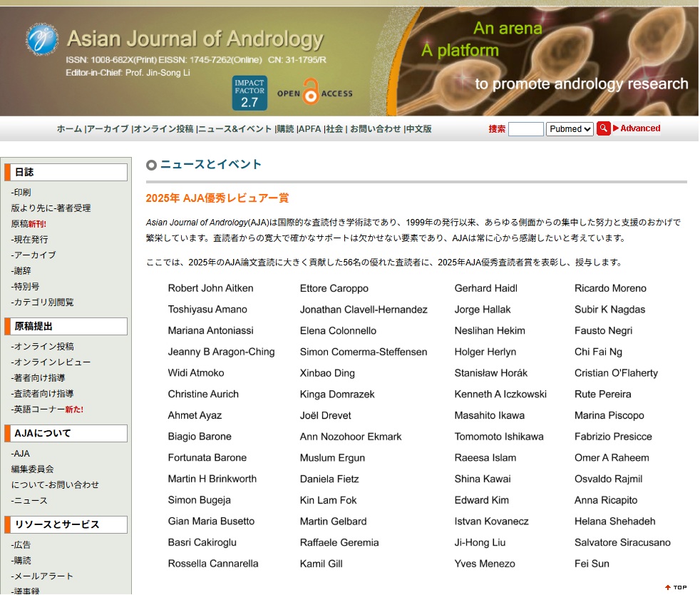Click the TOP arrow to return up

(x=675, y=587)
